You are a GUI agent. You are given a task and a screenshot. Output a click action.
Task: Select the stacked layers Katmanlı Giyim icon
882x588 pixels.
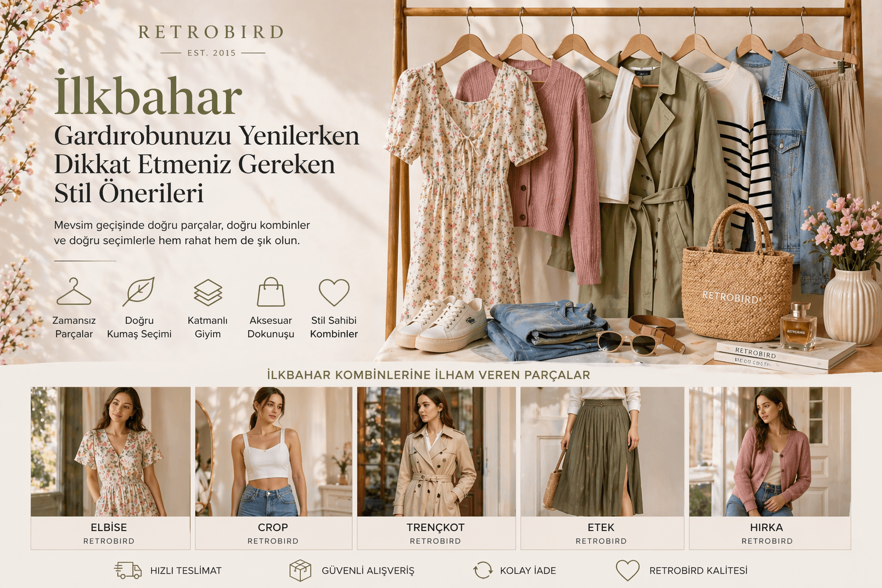208,292
